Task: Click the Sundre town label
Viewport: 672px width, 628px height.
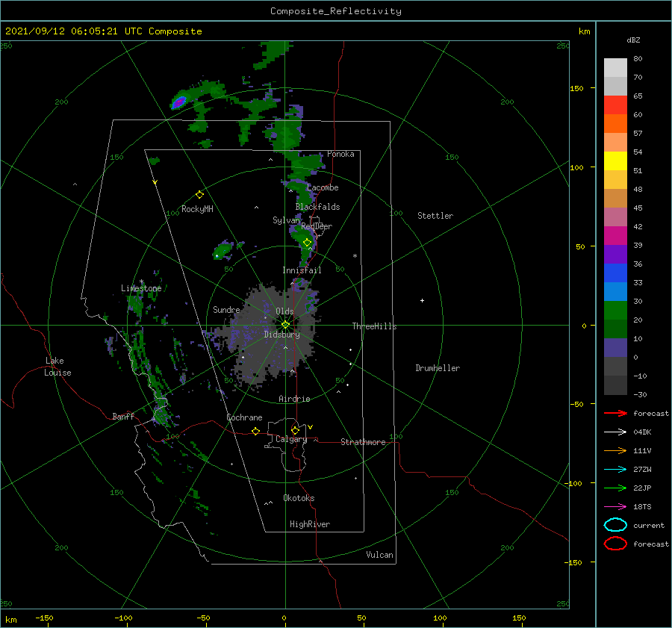Action: (226, 309)
